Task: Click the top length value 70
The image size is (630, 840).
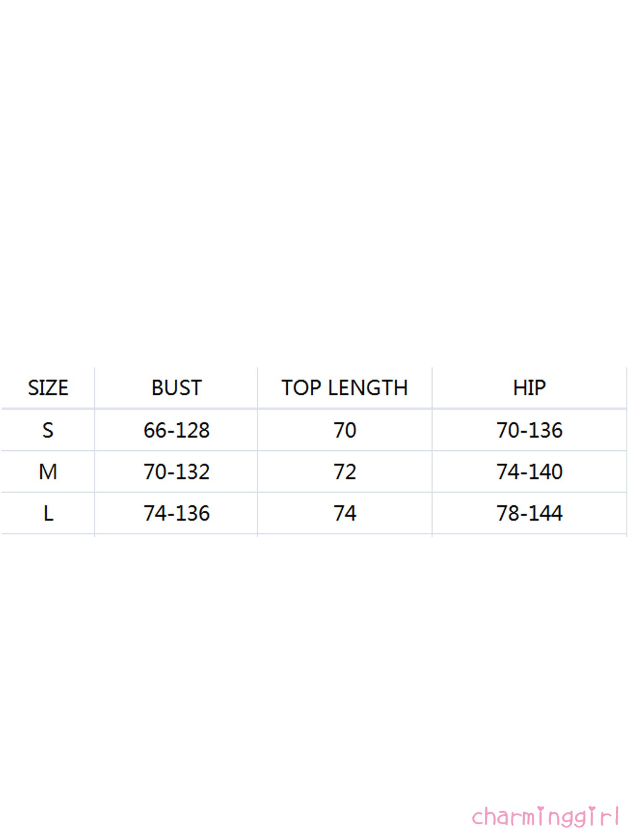Action: [x=345, y=430]
